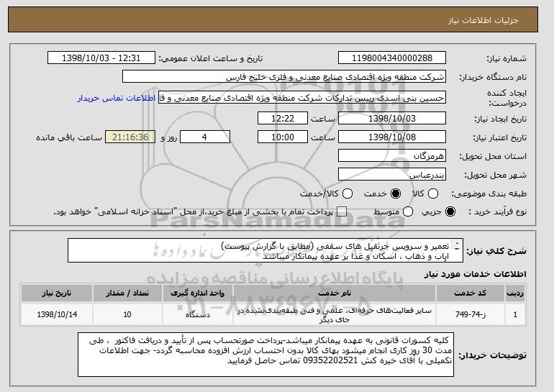Click the creation time field 12:22
This screenshot has height=392, width=554.
point(283,118)
